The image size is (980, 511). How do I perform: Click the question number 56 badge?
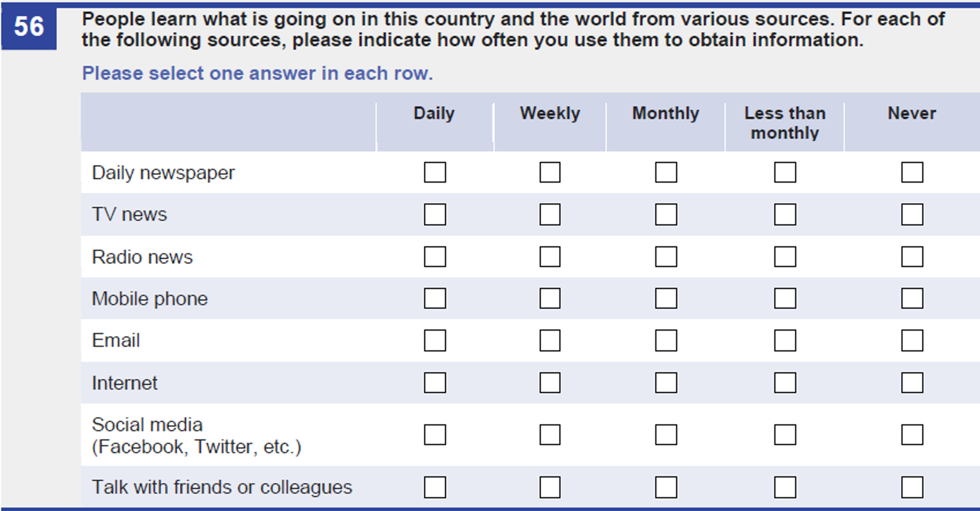(x=29, y=27)
